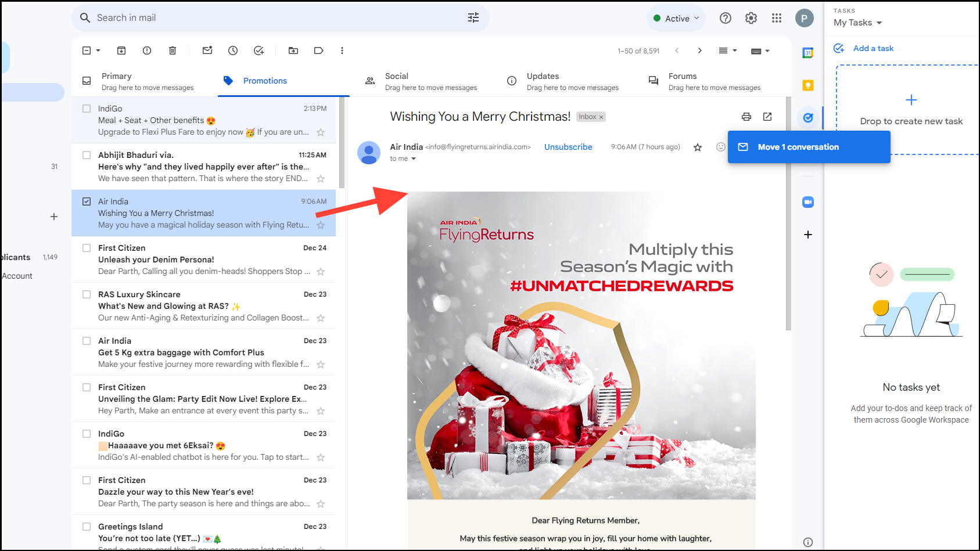Select the IndiGo Meal + Seat email checkbox
This screenshot has width=980, height=551.
pos(87,109)
